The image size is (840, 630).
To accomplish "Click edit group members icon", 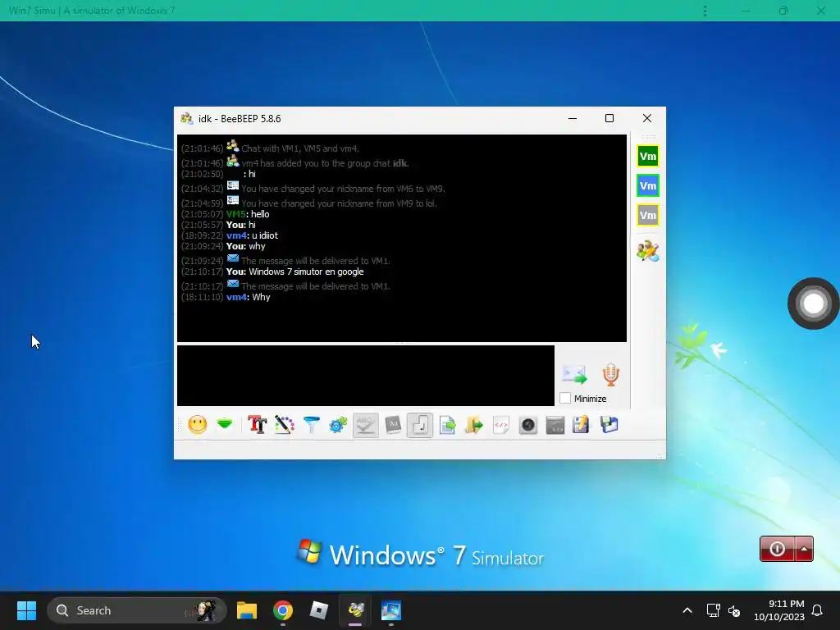I will 648,251.
